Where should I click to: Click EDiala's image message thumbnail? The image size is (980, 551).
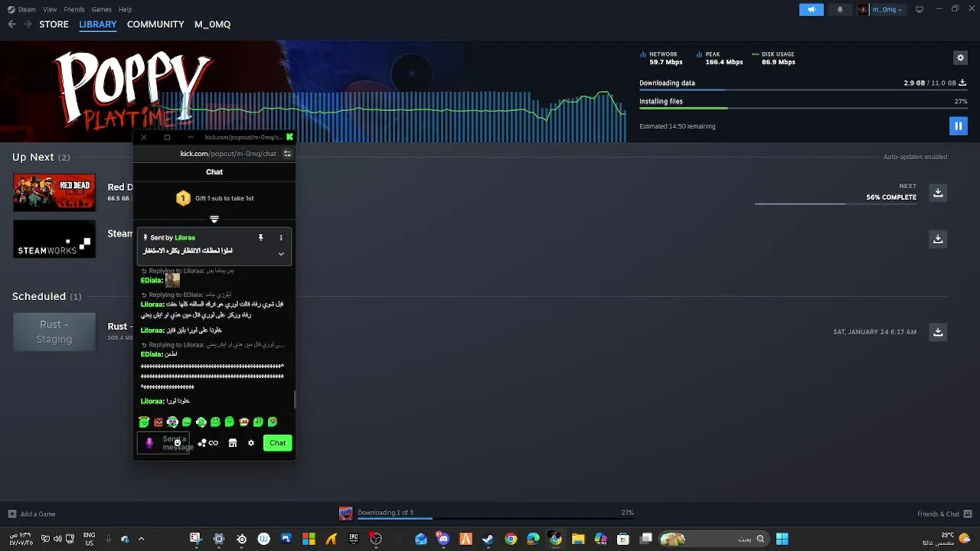click(x=172, y=281)
